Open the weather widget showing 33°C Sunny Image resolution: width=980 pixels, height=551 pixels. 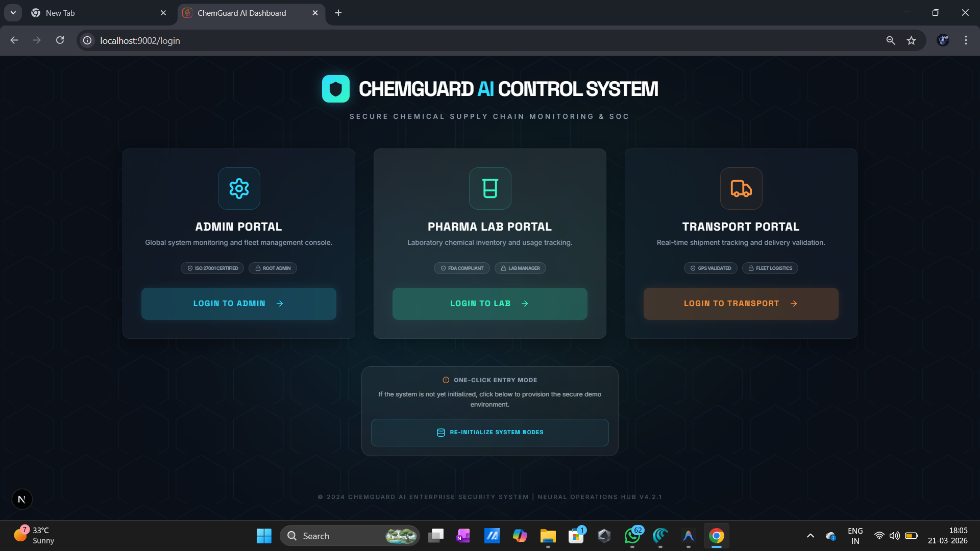pyautogui.click(x=34, y=536)
